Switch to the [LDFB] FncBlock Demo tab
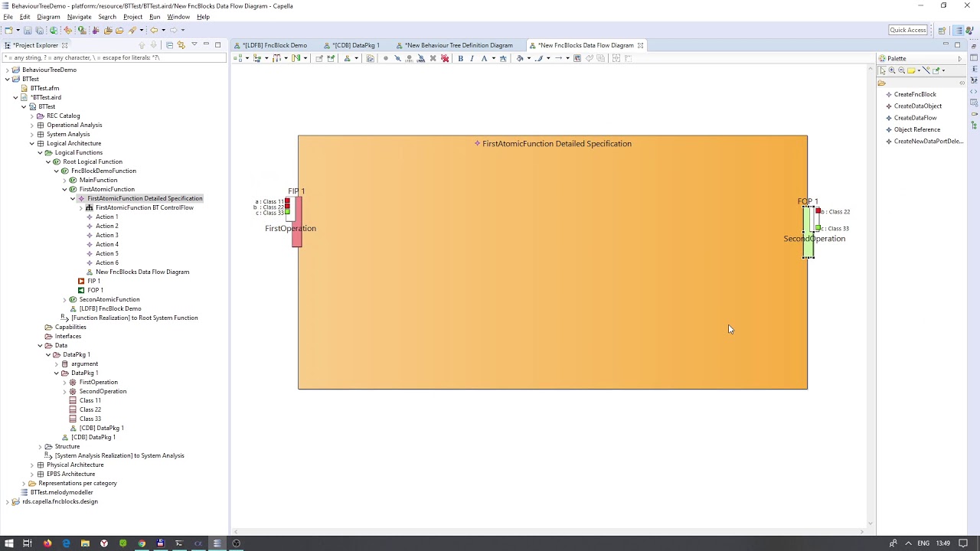 pos(270,45)
